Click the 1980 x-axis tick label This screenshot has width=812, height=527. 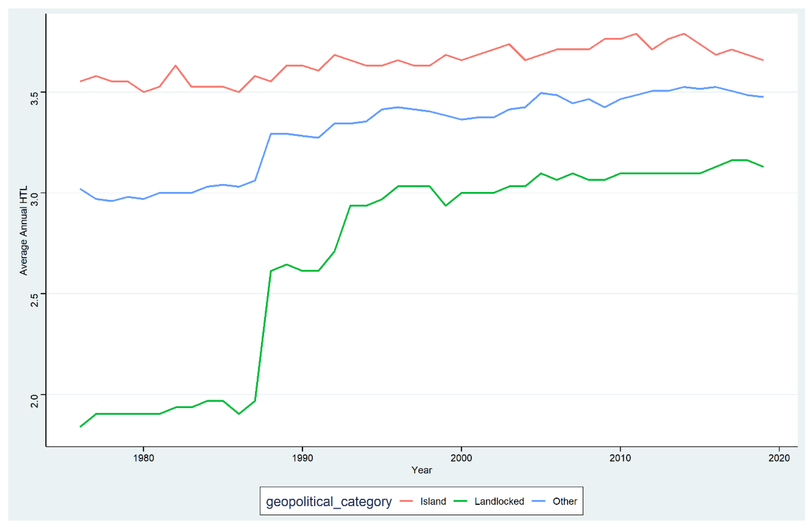point(144,458)
